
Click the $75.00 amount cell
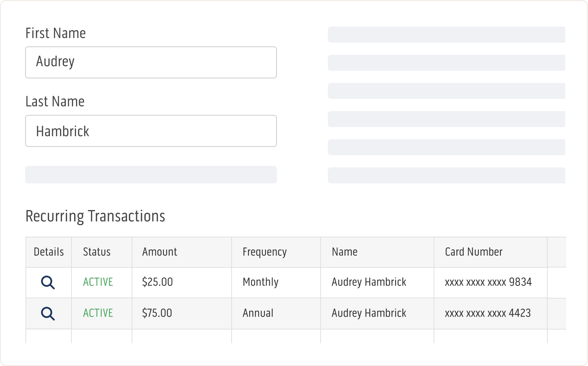157,313
